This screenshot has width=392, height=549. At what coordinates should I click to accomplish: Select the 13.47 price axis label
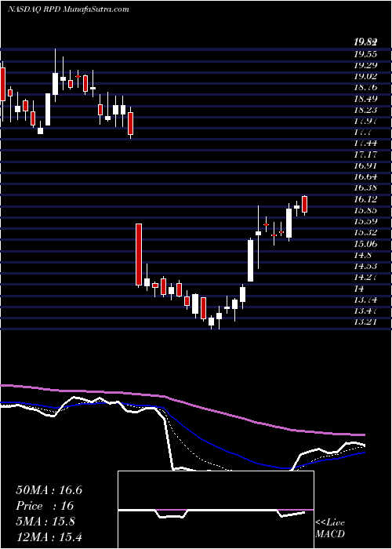pyautogui.click(x=365, y=311)
